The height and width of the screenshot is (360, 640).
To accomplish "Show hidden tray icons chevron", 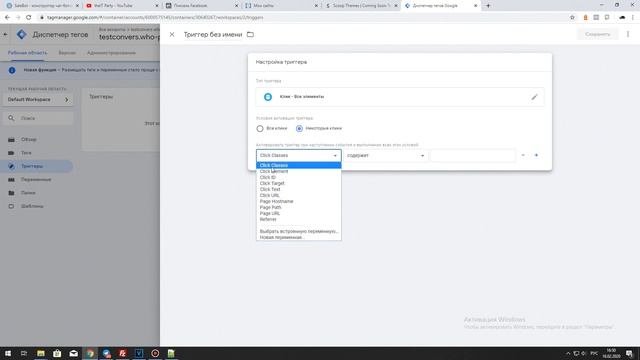I will pyautogui.click(x=568, y=353).
